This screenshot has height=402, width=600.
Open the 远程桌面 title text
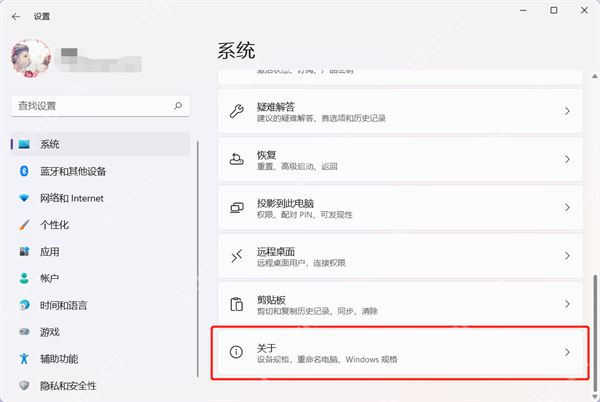pyautogui.click(x=276, y=251)
